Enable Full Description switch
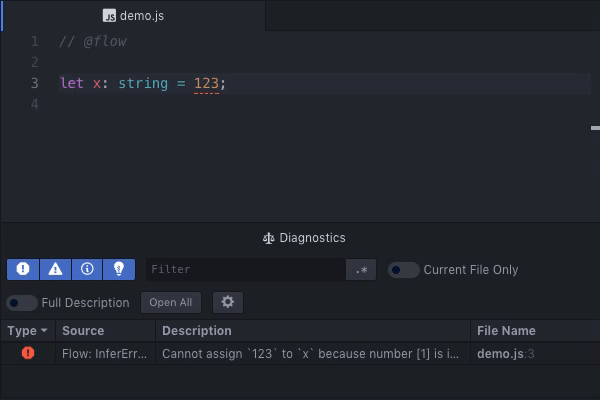Image resolution: width=600 pixels, height=400 pixels. (22, 303)
